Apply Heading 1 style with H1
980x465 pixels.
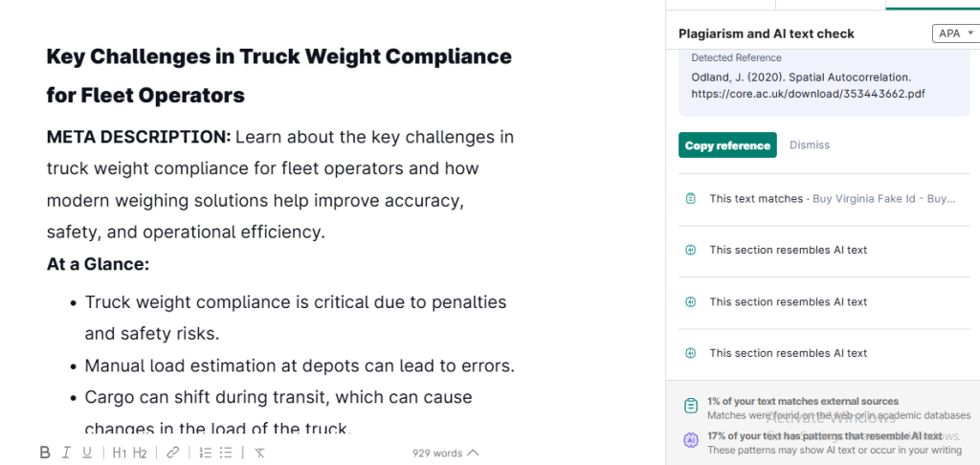[x=119, y=453]
